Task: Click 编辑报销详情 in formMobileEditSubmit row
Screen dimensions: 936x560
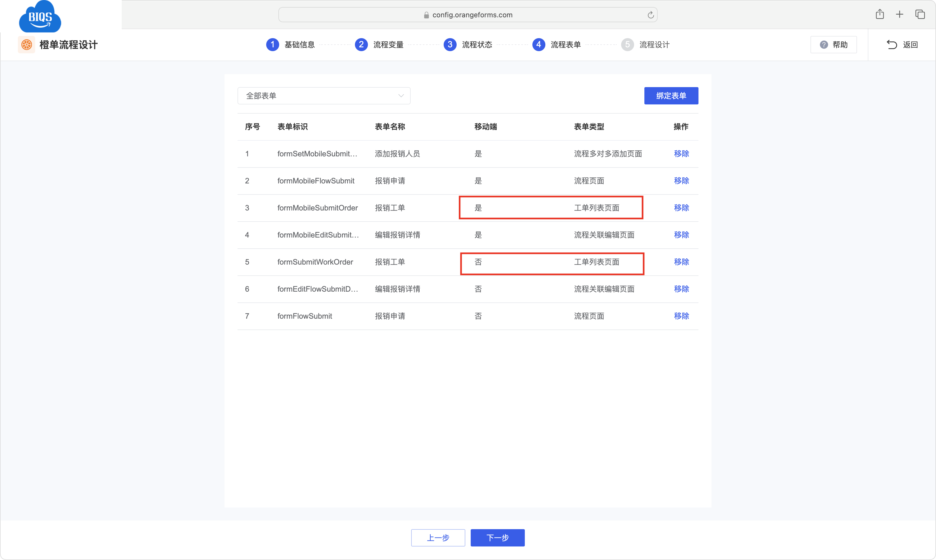Action: click(x=397, y=235)
